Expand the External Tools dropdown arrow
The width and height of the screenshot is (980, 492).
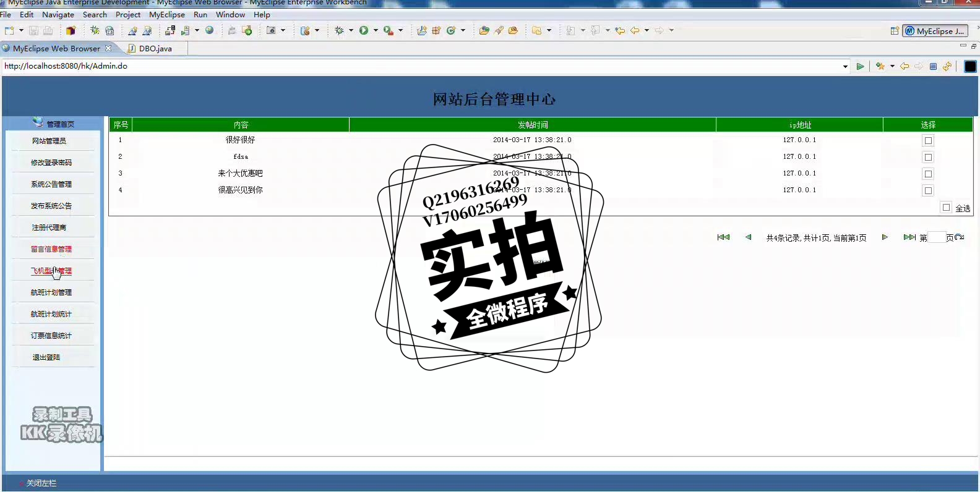(400, 30)
